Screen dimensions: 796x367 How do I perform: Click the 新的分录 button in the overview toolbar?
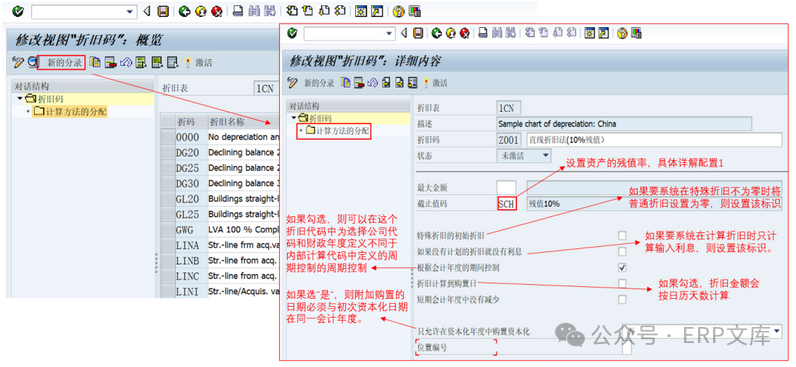coord(62,62)
